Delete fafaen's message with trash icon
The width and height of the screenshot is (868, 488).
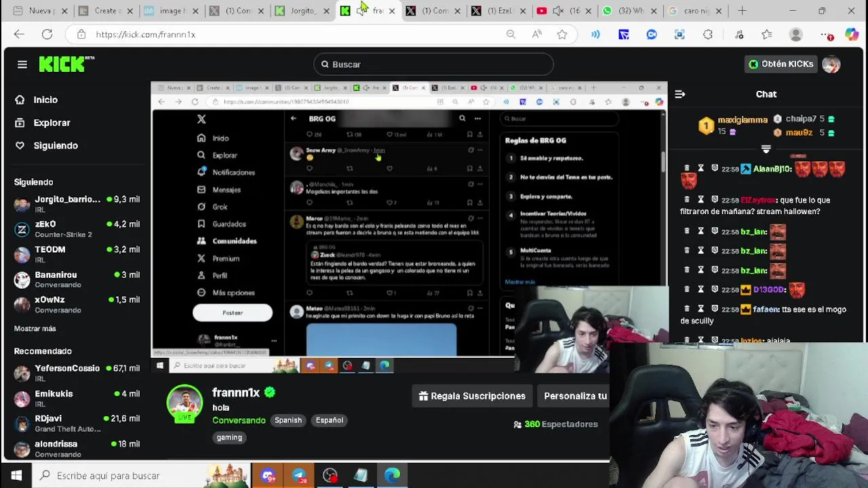(x=687, y=309)
